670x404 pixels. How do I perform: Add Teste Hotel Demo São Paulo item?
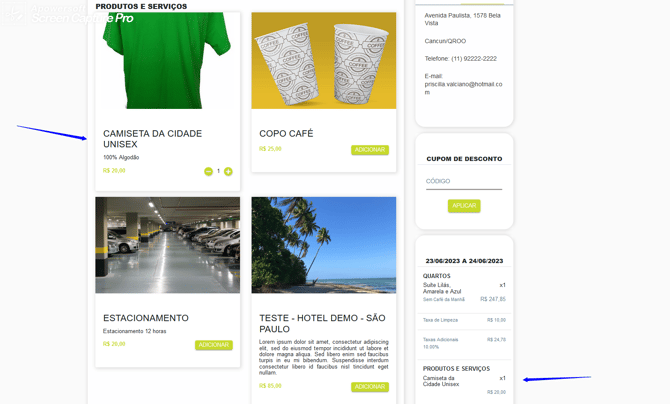pyautogui.click(x=370, y=386)
